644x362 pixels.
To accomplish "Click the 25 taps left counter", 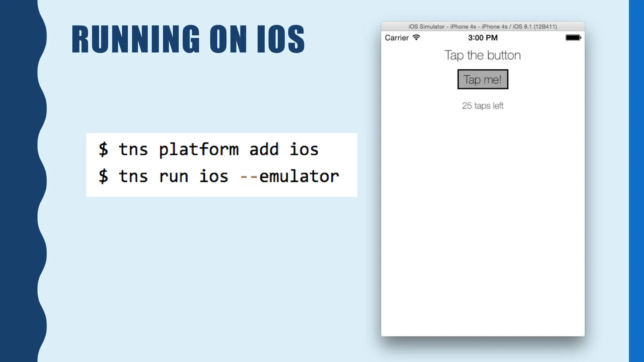I will click(482, 106).
